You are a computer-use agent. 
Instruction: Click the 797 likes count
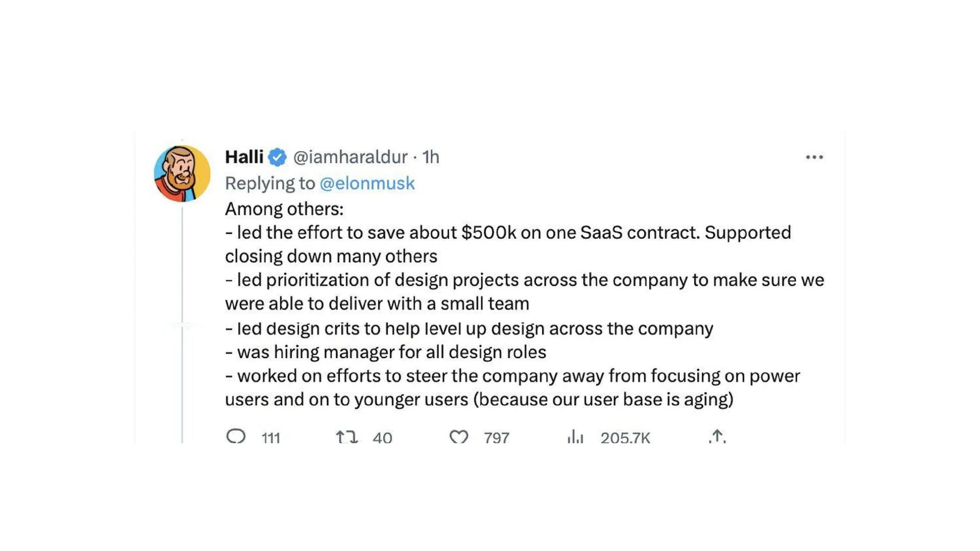496,438
